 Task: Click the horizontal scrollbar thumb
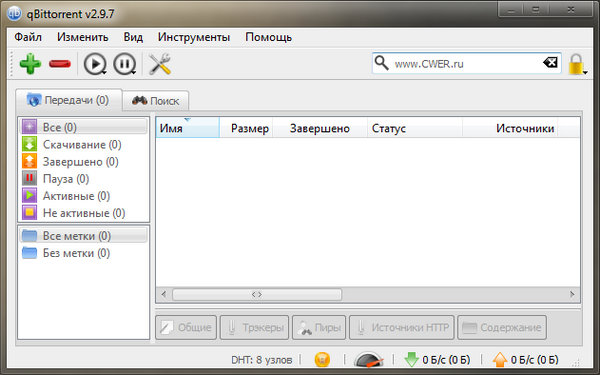click(257, 295)
